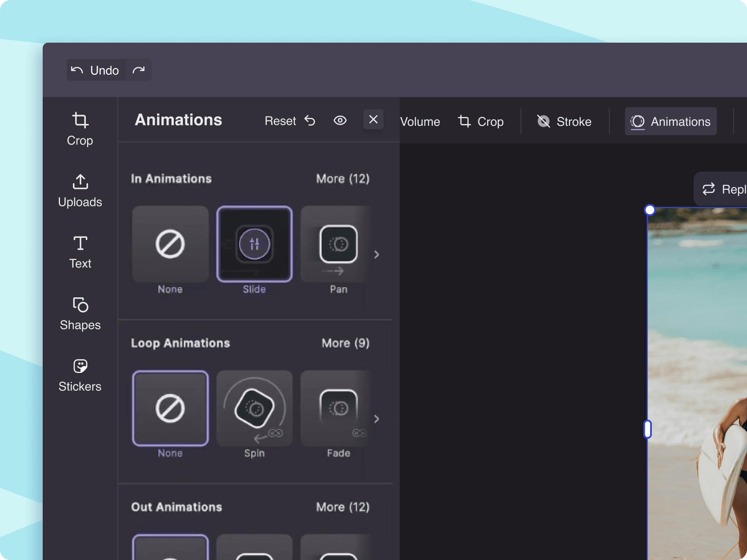Viewport: 747px width, 560px height.
Task: Expand more In Animations with the right chevron
Action: click(377, 255)
